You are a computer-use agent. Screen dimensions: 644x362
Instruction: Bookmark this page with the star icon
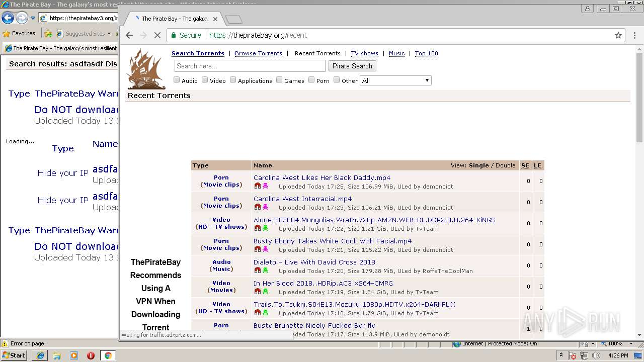click(x=618, y=35)
